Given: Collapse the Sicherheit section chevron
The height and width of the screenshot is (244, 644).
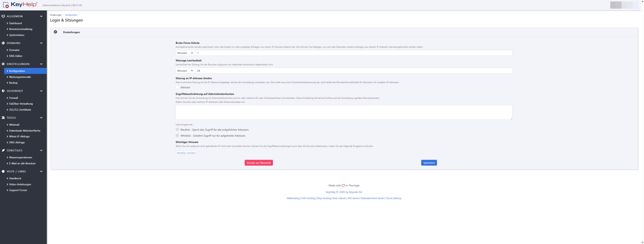Looking at the screenshot, I should [41, 91].
